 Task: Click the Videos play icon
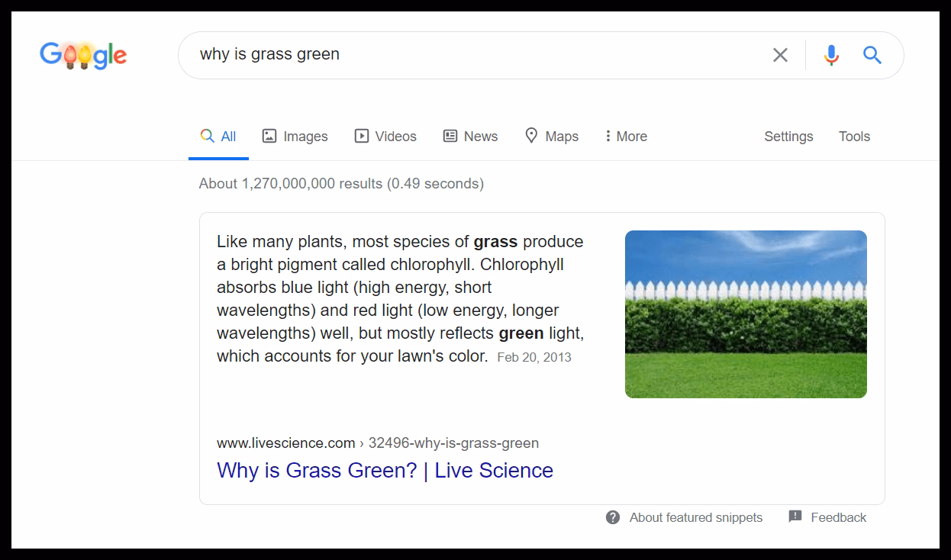coord(361,136)
